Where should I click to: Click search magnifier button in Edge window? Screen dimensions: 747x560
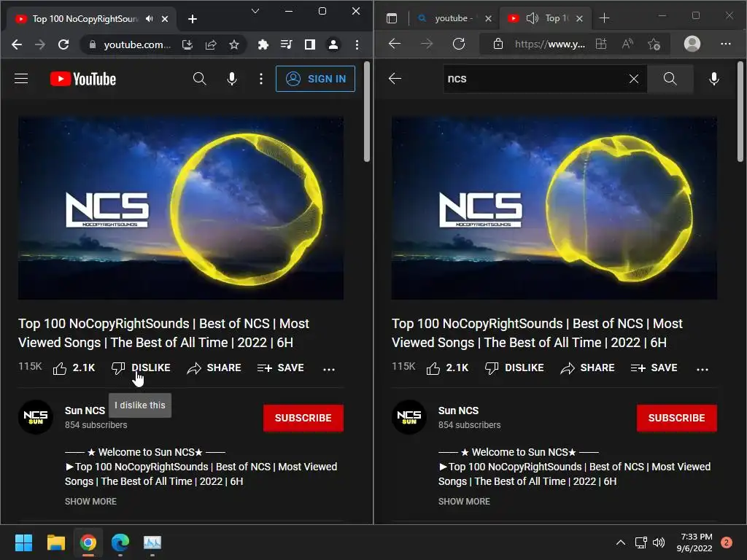(670, 79)
